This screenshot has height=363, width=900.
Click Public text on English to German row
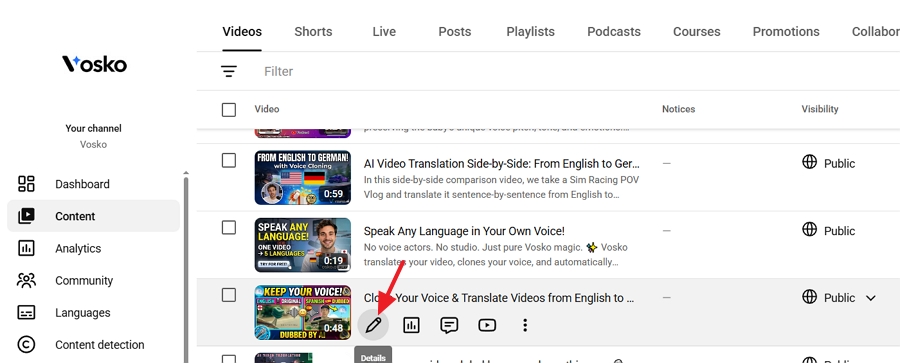(839, 164)
